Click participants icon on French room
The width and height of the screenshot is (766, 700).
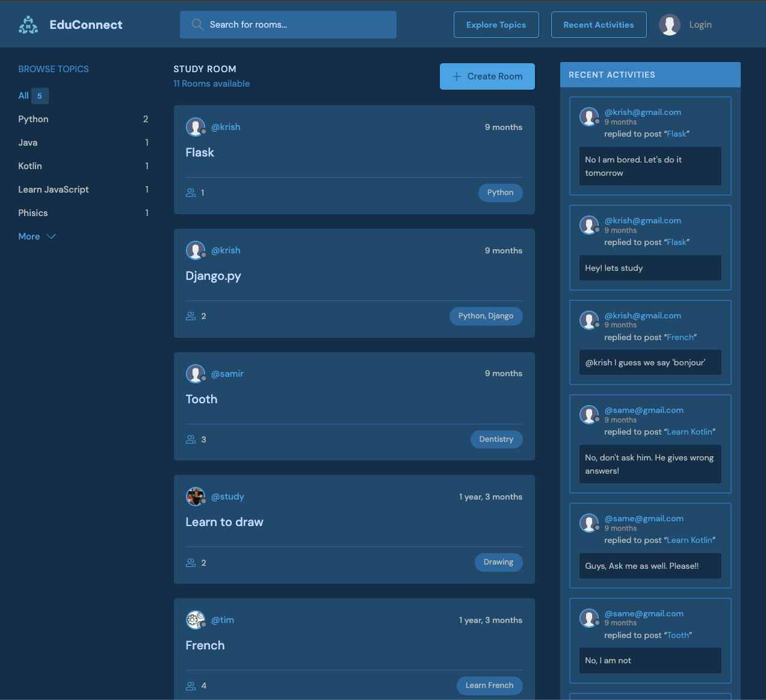tap(191, 686)
